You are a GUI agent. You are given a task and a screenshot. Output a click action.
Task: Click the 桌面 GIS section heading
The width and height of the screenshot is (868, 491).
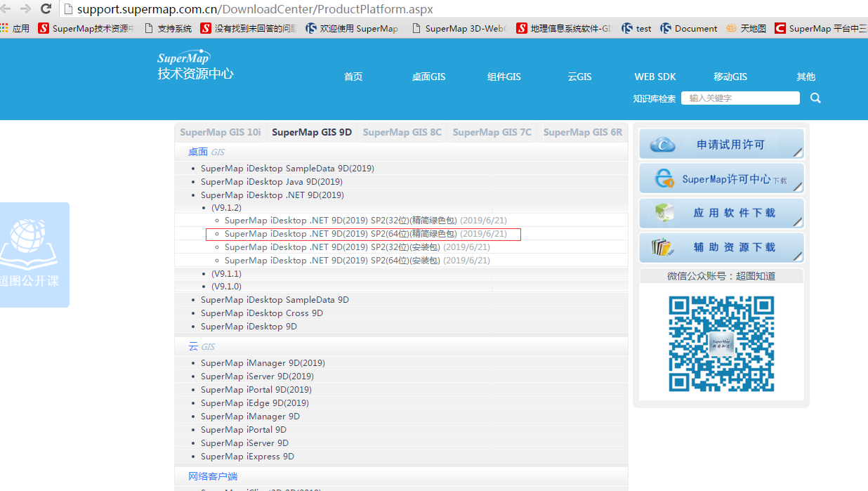pos(206,152)
